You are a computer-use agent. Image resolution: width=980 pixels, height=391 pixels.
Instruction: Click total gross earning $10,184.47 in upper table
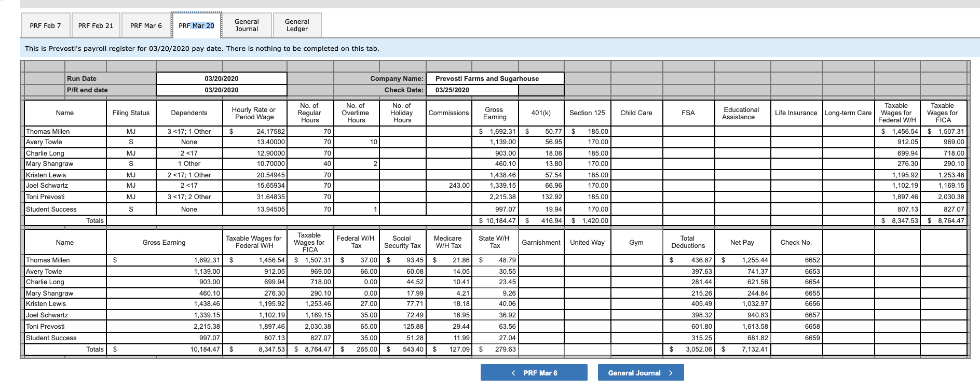point(495,220)
